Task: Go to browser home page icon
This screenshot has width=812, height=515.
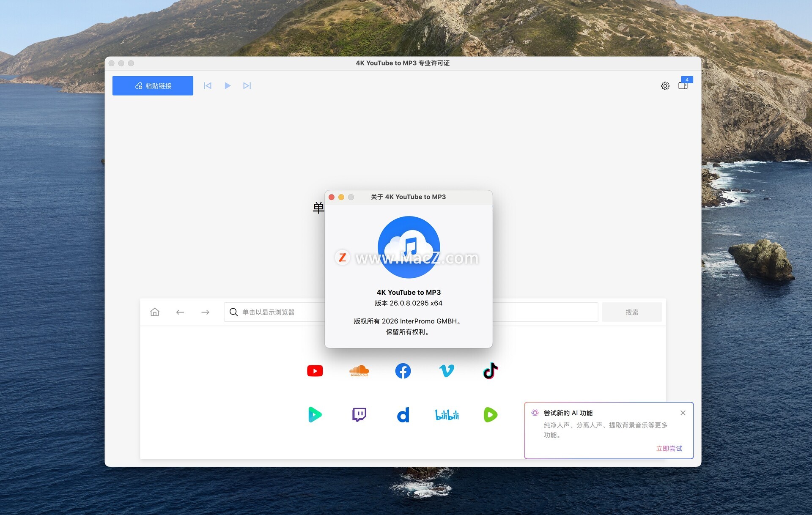Action: 155,312
